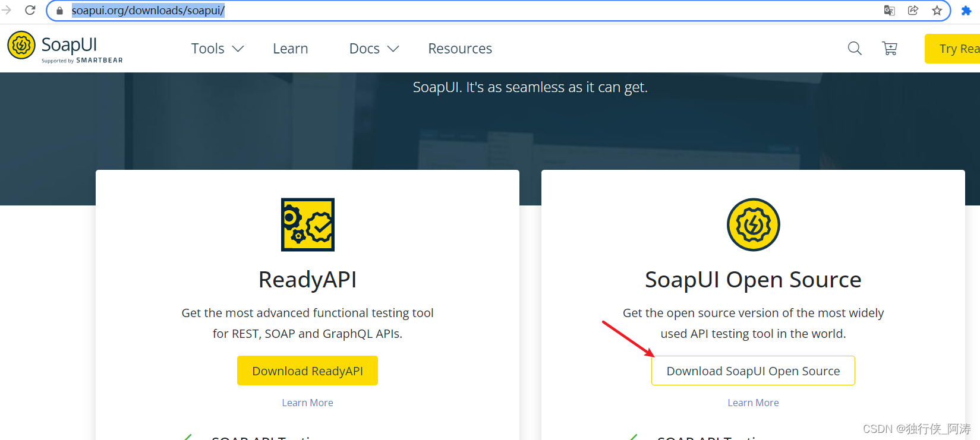Screen dimensions: 980x440
Task: Click the SoapUI Open Source round icon
Action: click(754, 224)
